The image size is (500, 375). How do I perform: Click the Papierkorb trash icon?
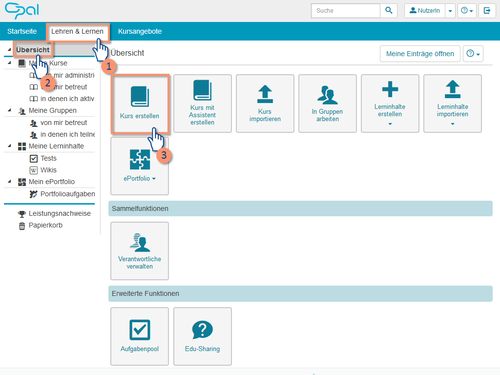click(22, 226)
